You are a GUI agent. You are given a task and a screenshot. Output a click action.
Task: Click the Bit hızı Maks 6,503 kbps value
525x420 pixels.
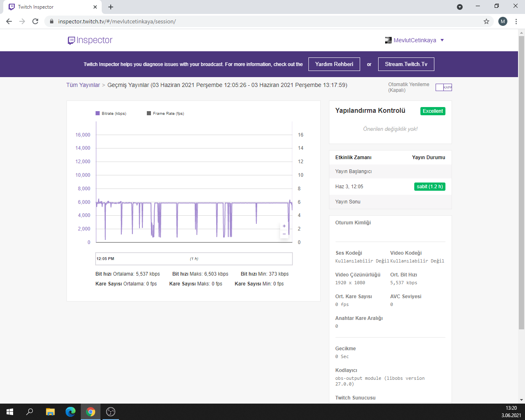click(x=200, y=274)
